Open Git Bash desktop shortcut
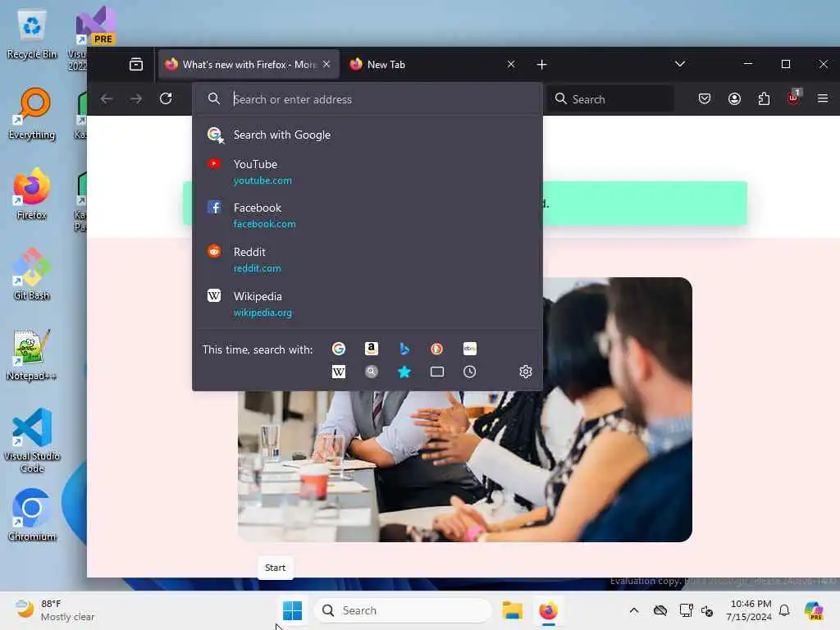Image resolution: width=840 pixels, height=630 pixels. point(32,275)
